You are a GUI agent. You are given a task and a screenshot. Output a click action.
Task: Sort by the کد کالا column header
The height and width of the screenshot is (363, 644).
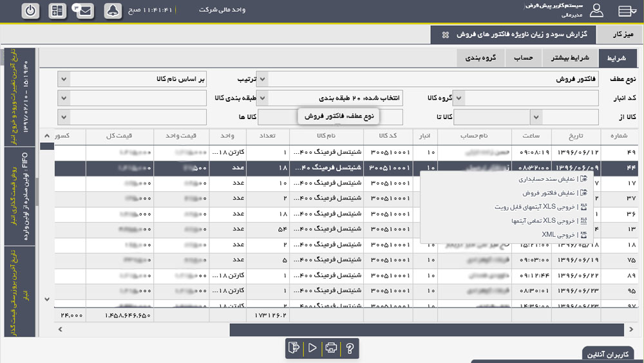(388, 136)
